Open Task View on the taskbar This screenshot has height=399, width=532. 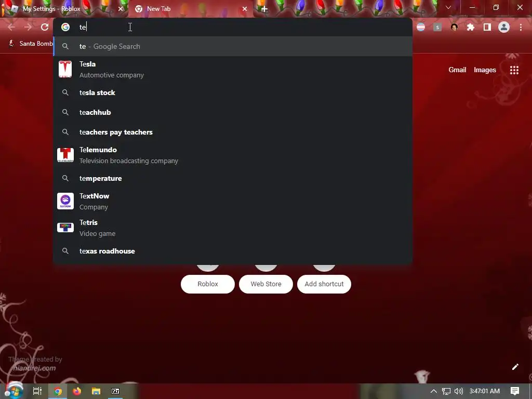37,391
